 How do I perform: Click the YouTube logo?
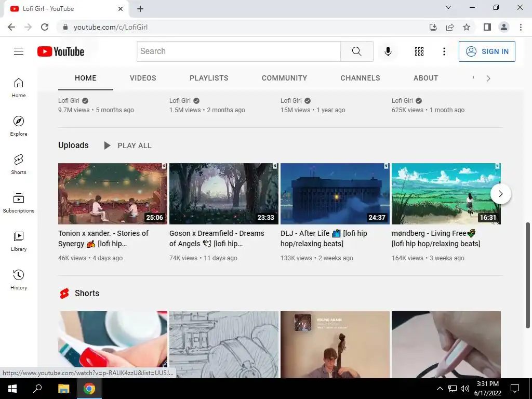61,51
